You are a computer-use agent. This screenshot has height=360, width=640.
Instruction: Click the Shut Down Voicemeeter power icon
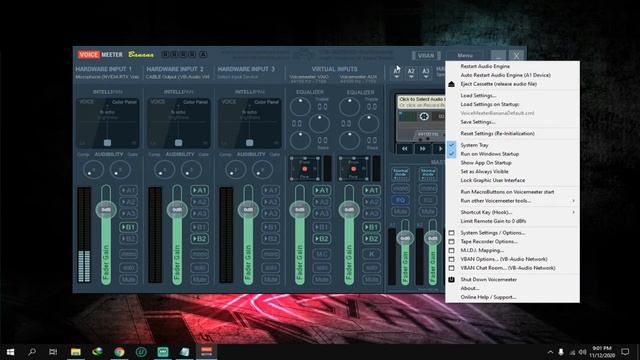451,280
